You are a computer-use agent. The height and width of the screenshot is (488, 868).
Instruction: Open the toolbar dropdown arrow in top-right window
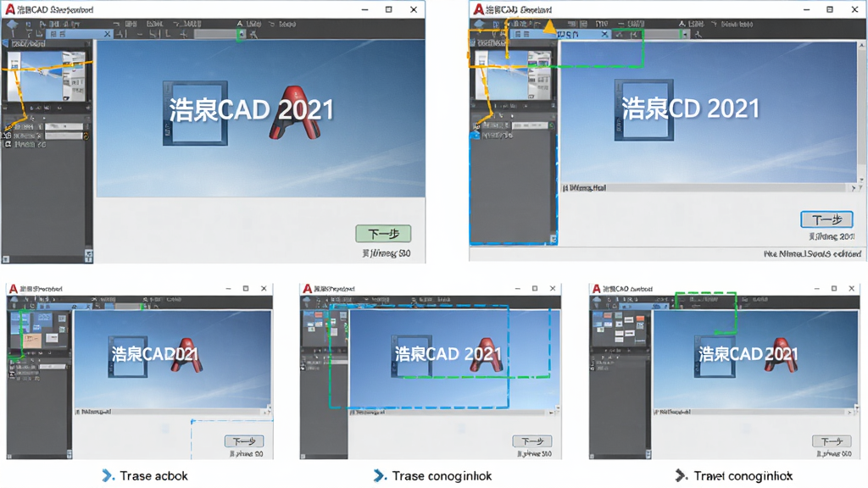tap(685, 34)
